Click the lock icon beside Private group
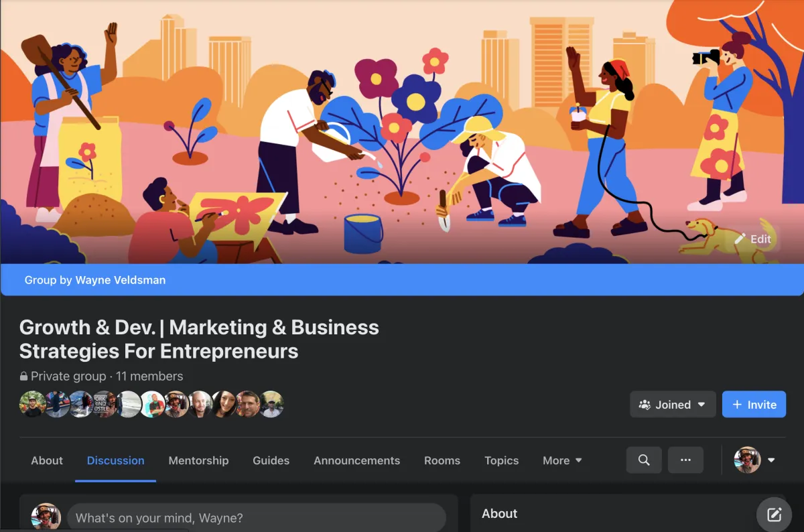 click(24, 377)
